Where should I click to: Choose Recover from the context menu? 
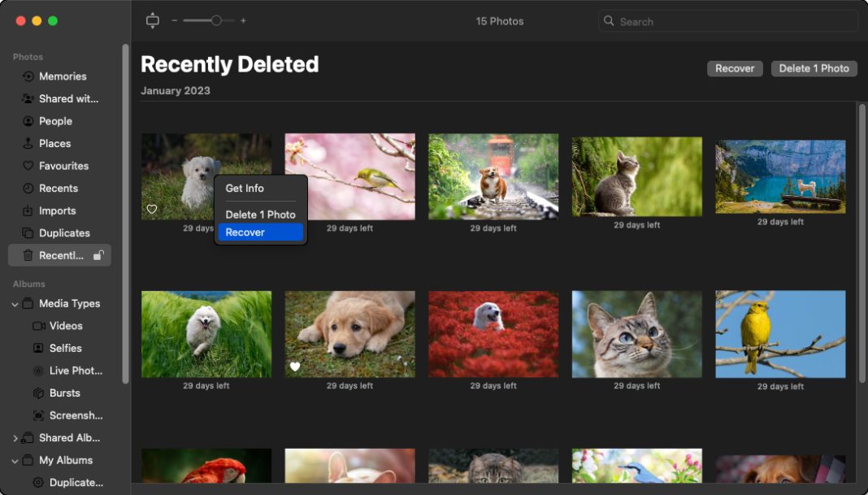[245, 232]
